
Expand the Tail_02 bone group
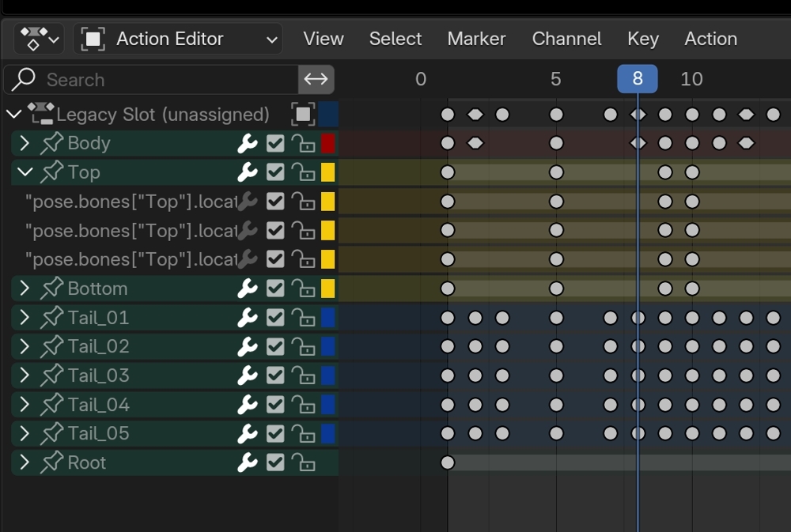[x=25, y=346]
